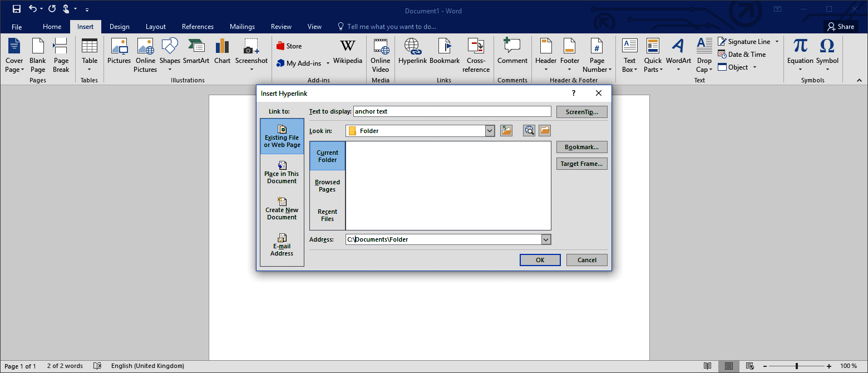Click the ScreenTip button
Viewport: 868px width, 373px height.
click(x=581, y=111)
